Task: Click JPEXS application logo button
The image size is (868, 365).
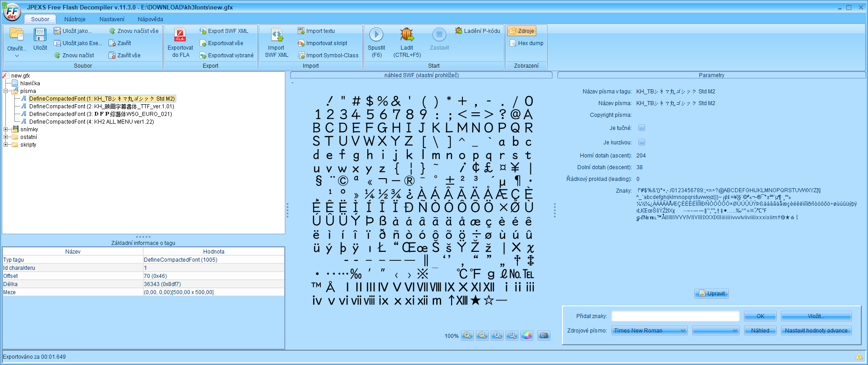Action: point(12,12)
